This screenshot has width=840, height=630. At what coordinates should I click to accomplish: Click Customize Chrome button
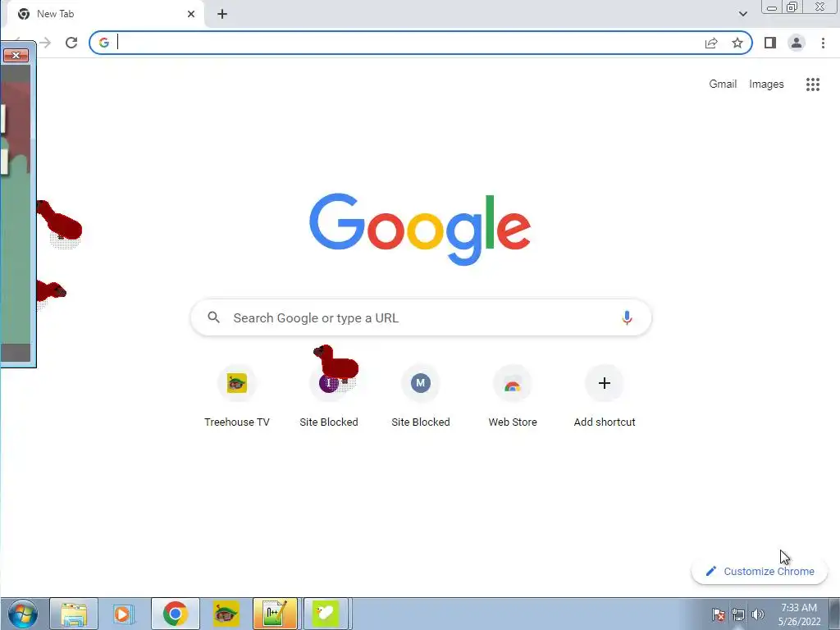coord(760,571)
